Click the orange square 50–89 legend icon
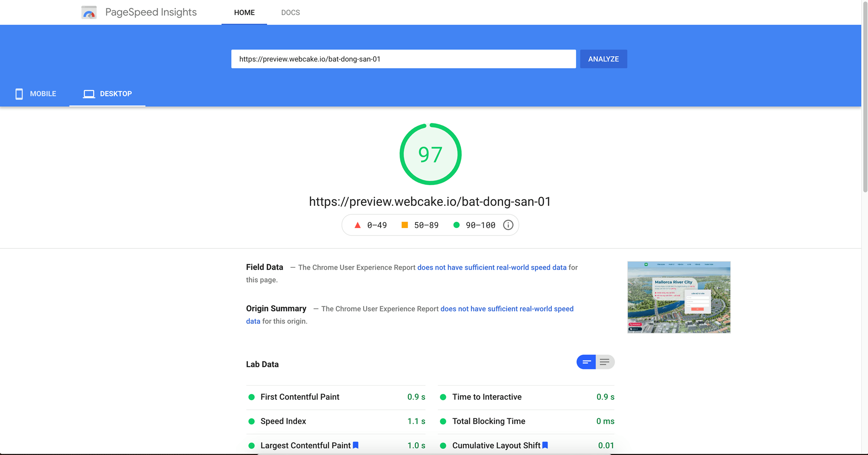 405,225
